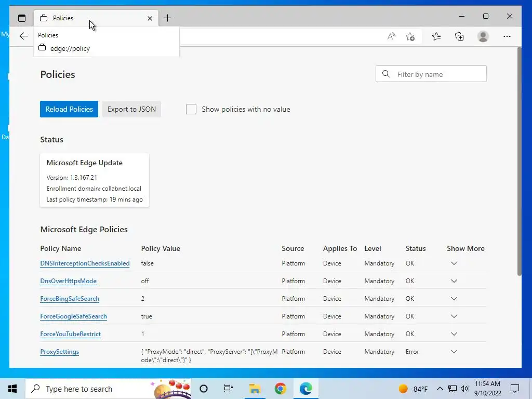
Task: Open the ForceBingSafeSearch policy link
Action: point(70,299)
